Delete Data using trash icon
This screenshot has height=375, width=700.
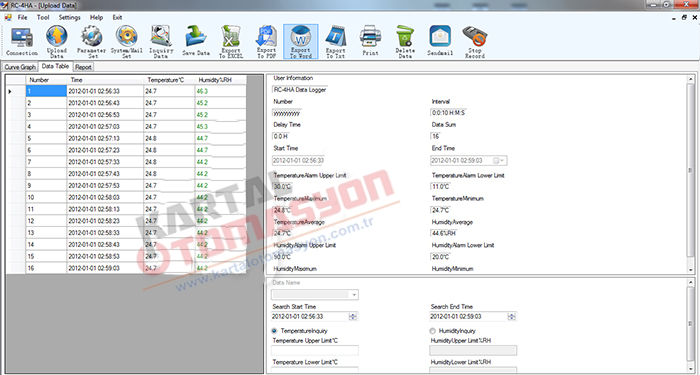[405, 42]
